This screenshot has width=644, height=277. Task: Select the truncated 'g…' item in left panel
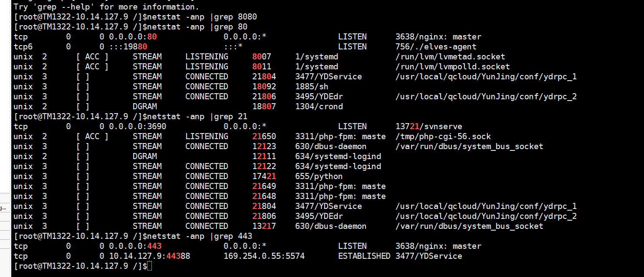pyautogui.click(x=3, y=208)
